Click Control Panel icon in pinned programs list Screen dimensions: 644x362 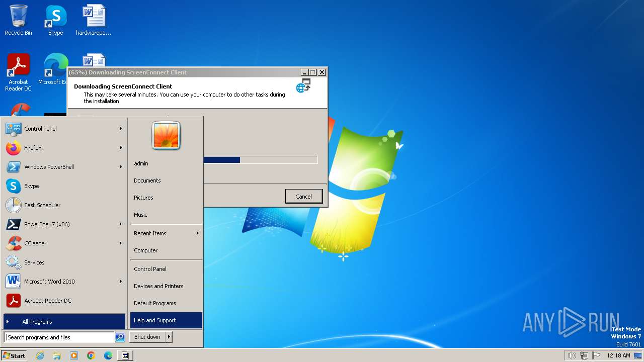coord(13,129)
